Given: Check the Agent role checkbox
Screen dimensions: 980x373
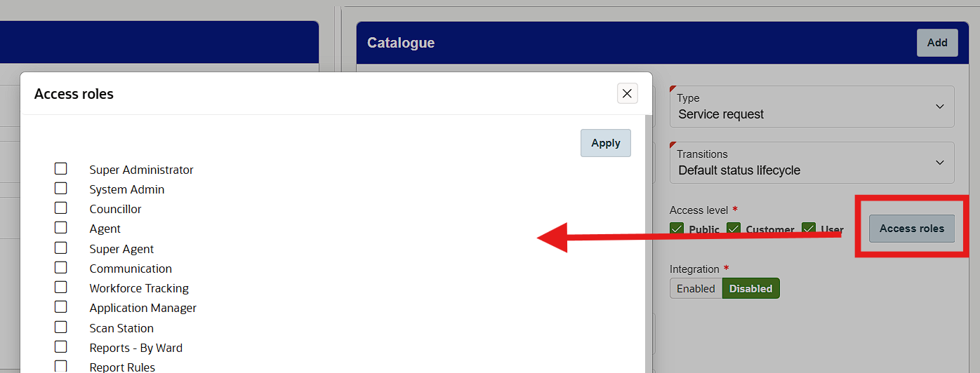Looking at the screenshot, I should tap(61, 228).
